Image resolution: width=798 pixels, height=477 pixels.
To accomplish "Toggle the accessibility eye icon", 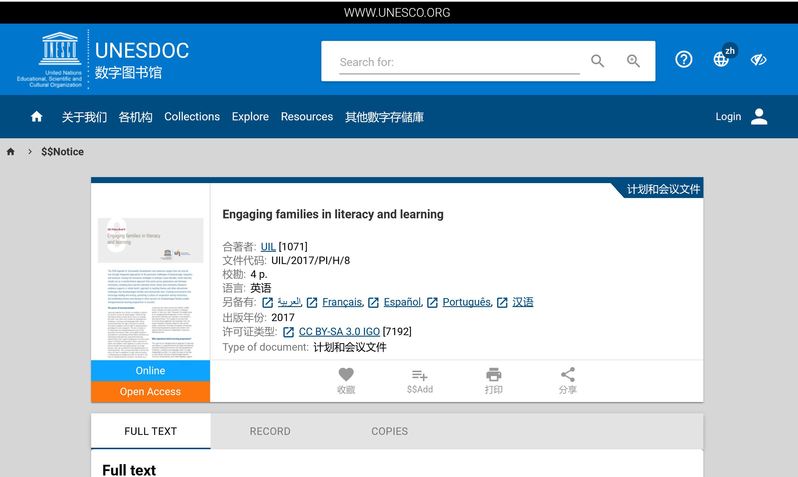I will (758, 59).
